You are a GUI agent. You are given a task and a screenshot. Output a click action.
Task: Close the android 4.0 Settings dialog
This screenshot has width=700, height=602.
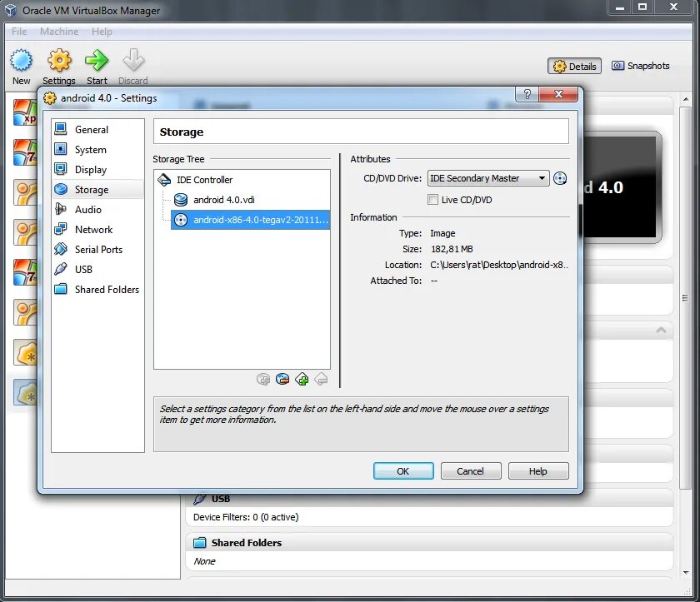pos(558,93)
